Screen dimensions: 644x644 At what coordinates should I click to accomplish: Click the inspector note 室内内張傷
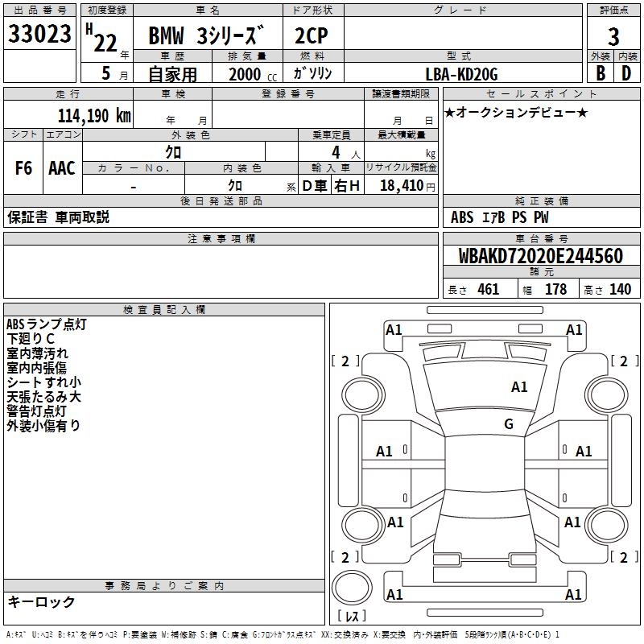pyautogui.click(x=36, y=368)
